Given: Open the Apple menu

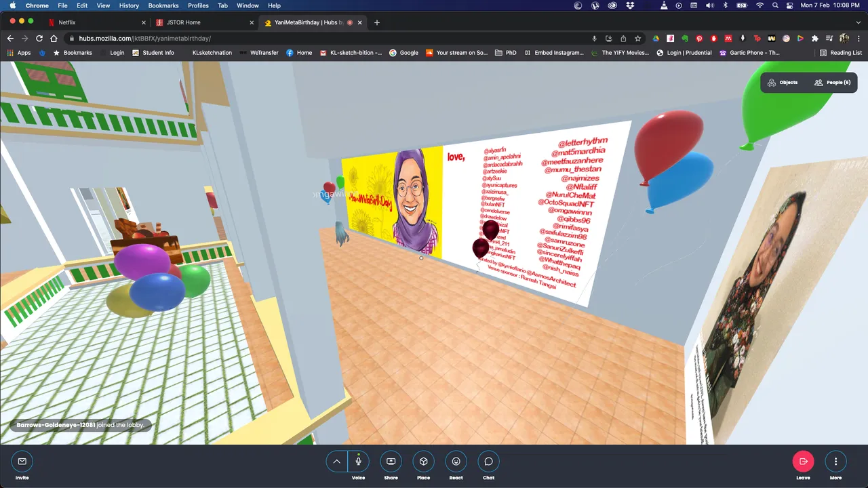Looking at the screenshot, I should pos(12,5).
